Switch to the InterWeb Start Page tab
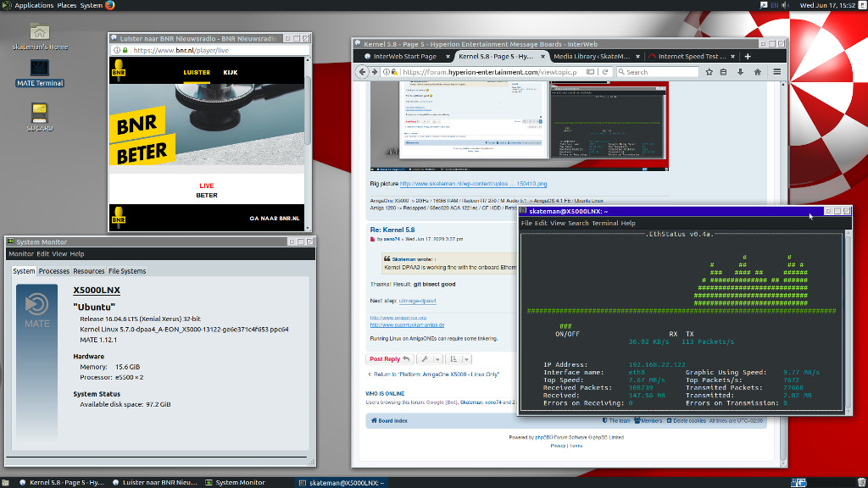The width and height of the screenshot is (868, 488). [x=404, y=57]
